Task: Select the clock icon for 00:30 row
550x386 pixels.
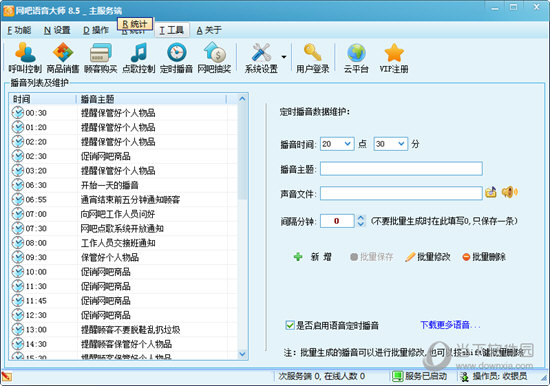Action: (x=18, y=113)
